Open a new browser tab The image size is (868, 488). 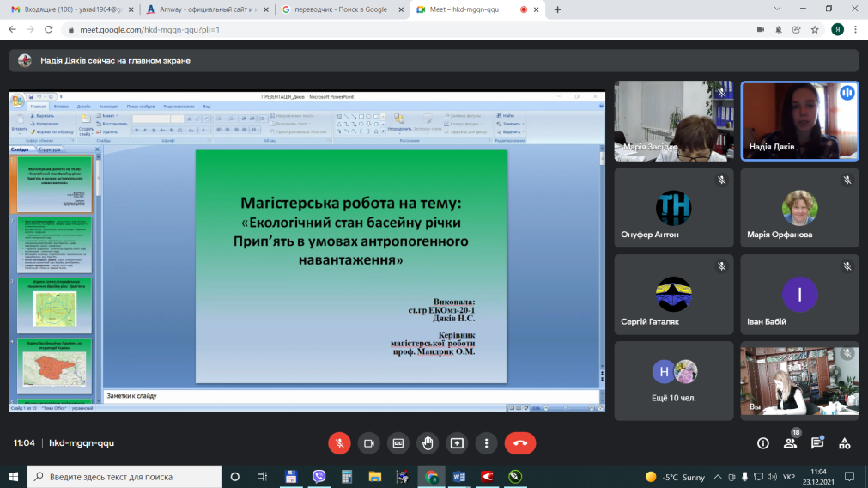[557, 9]
